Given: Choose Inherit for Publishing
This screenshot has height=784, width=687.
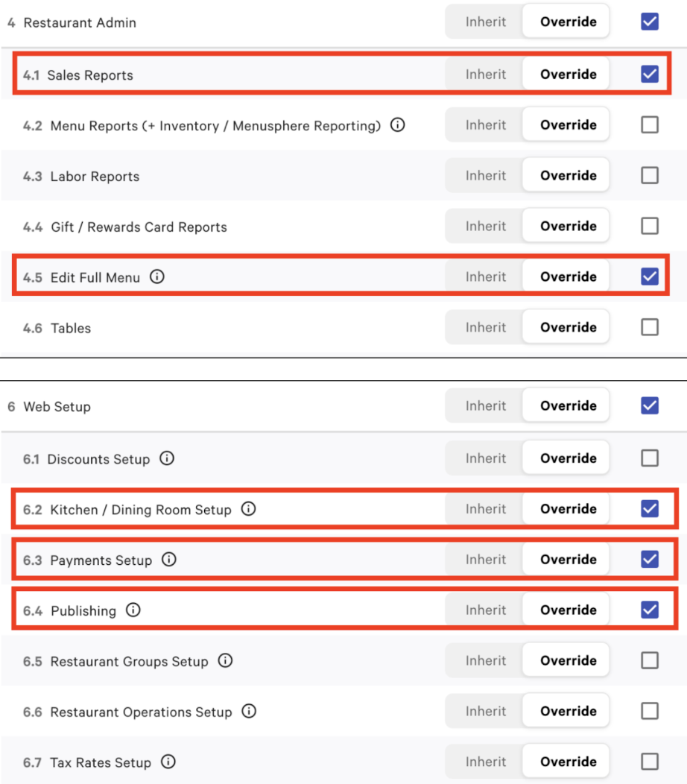Looking at the screenshot, I should coord(486,610).
